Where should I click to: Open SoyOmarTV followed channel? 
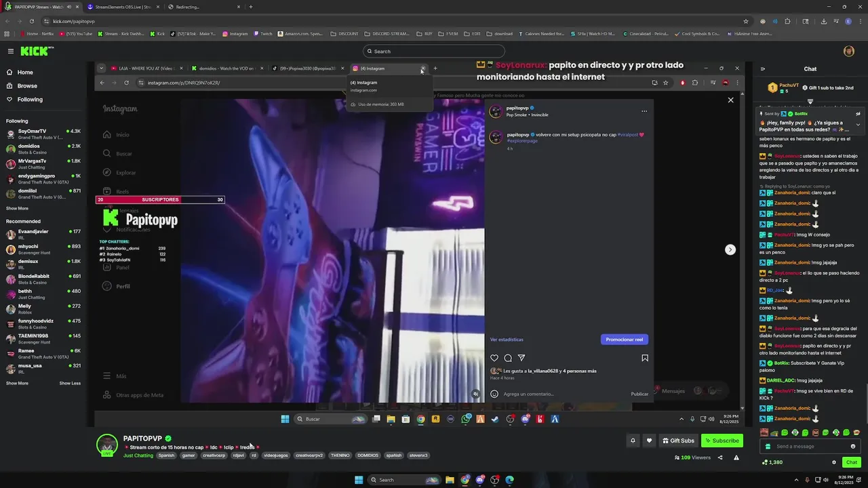pos(42,134)
